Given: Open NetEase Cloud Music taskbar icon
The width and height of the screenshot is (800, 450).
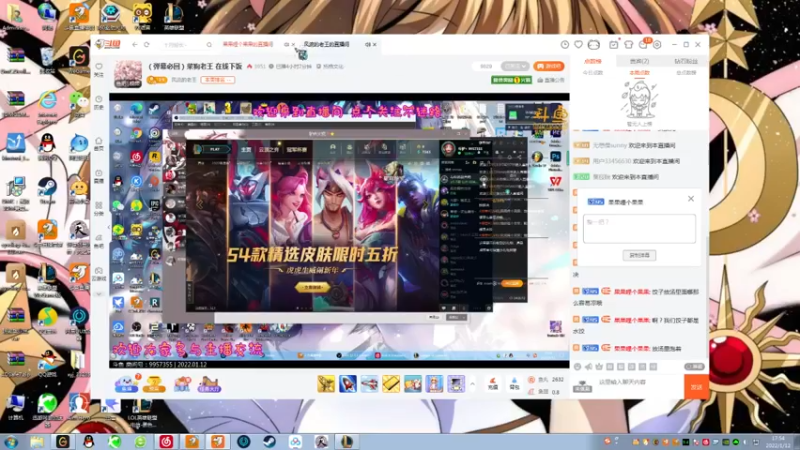Looking at the screenshot, I should (x=166, y=441).
